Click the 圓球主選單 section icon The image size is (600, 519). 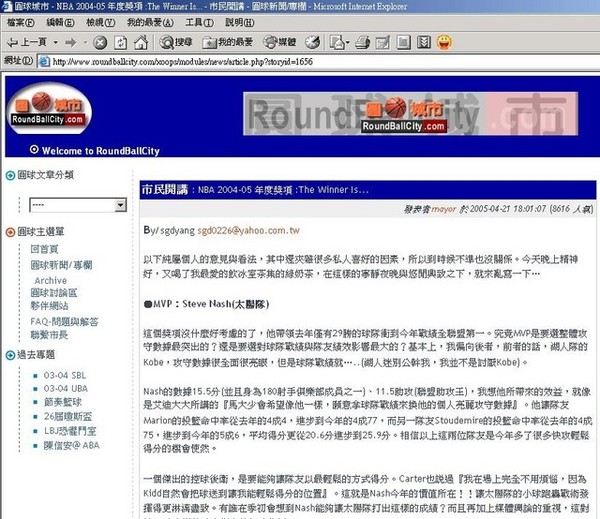[x=10, y=232]
